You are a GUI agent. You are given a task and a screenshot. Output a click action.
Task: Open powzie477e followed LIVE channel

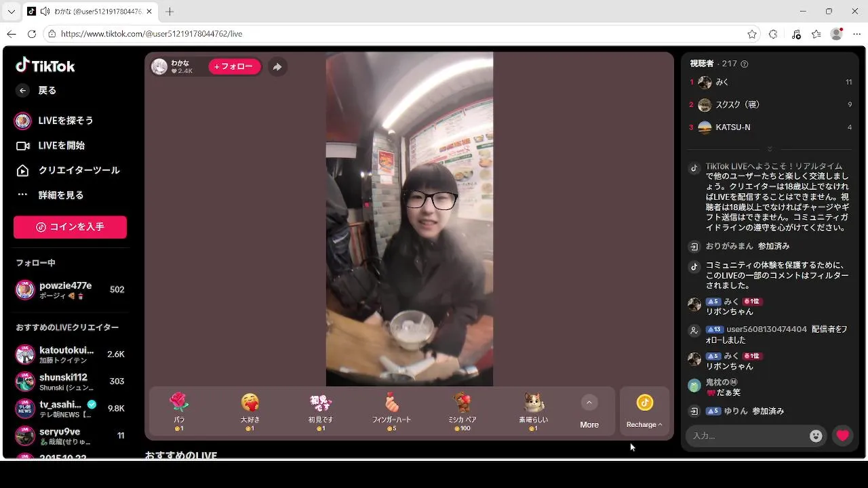tap(70, 290)
